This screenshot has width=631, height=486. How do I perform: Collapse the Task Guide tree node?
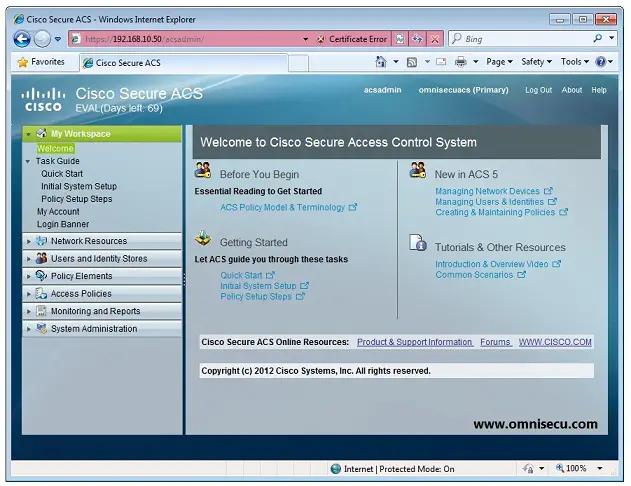point(28,161)
